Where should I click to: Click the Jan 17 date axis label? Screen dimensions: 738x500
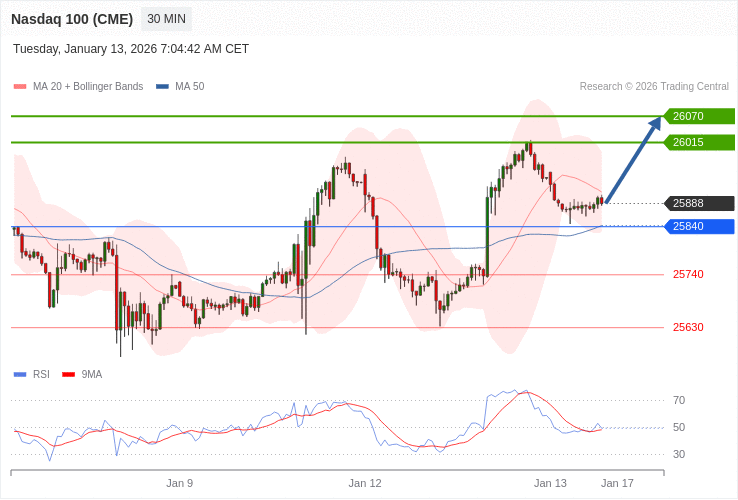point(618,484)
